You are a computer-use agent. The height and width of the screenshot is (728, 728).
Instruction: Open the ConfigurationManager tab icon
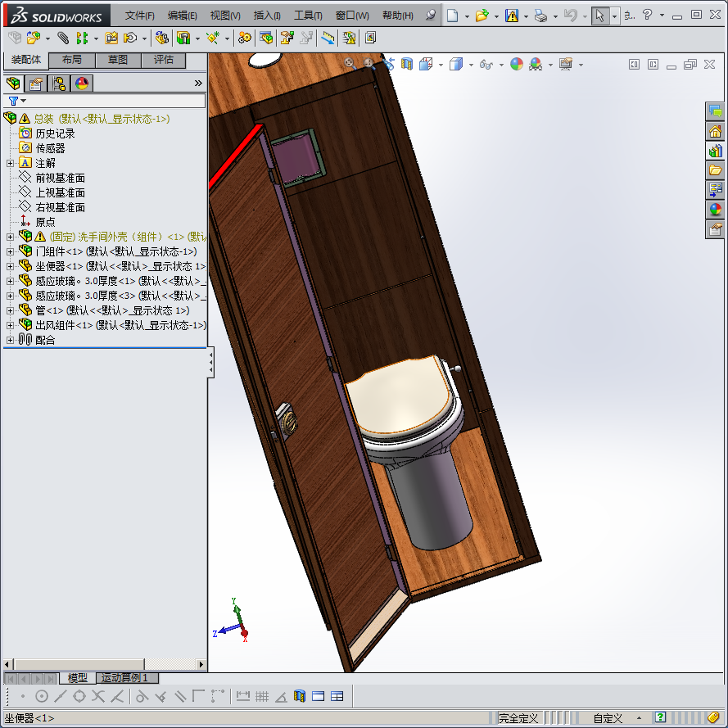59,84
